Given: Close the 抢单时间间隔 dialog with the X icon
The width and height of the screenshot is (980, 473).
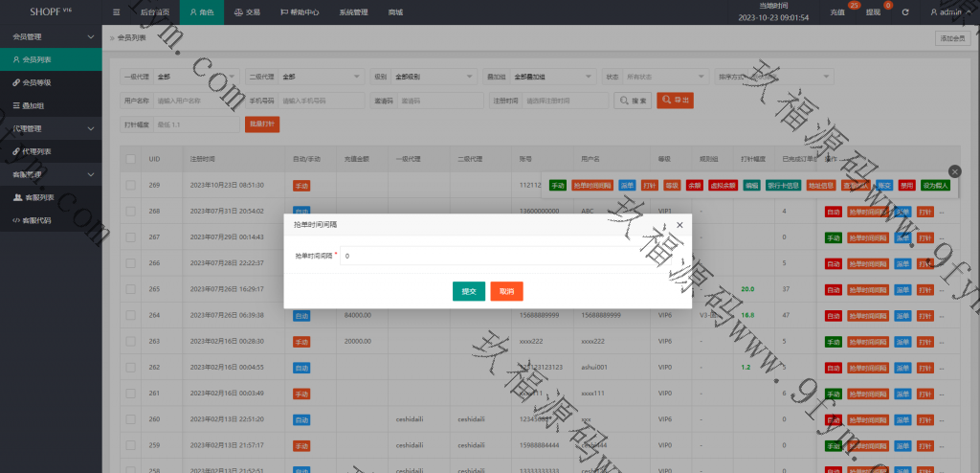Looking at the screenshot, I should tap(679, 223).
